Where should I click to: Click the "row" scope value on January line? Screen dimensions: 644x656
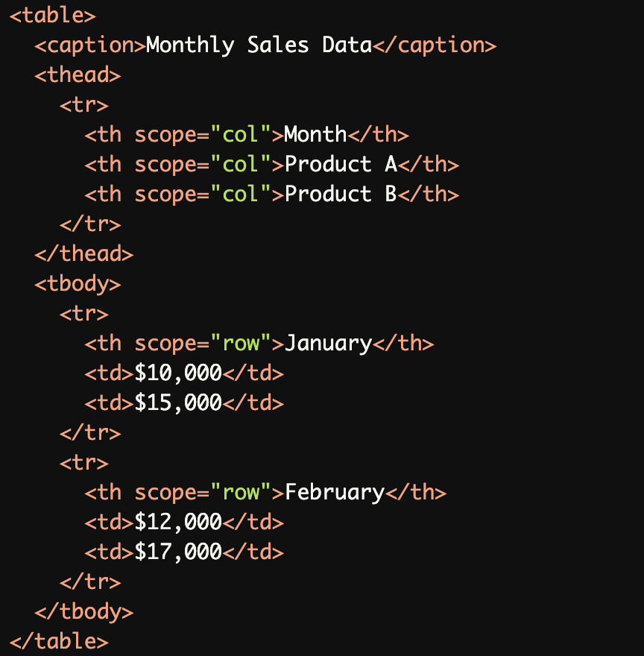point(240,343)
